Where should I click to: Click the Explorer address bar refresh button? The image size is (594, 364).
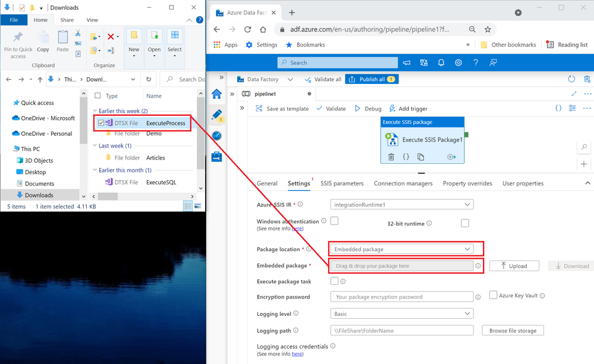149,79
